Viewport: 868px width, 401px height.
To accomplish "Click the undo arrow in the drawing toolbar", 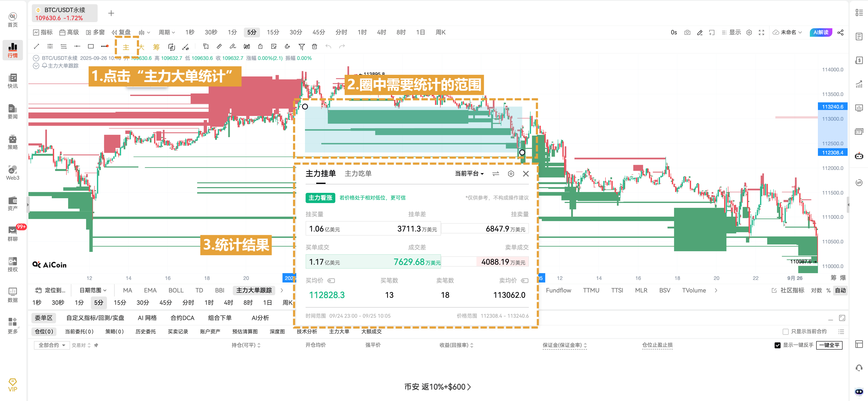I will click(x=329, y=46).
